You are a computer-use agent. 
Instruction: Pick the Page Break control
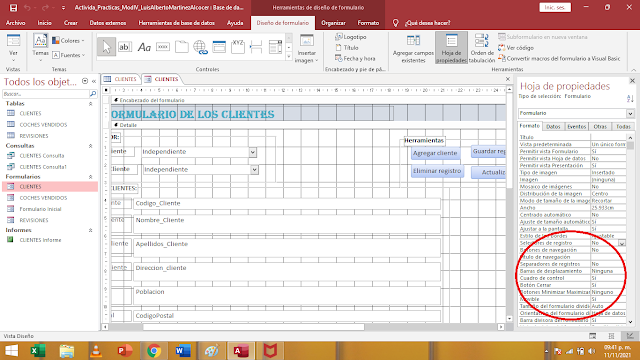pyautogui.click(x=256, y=47)
